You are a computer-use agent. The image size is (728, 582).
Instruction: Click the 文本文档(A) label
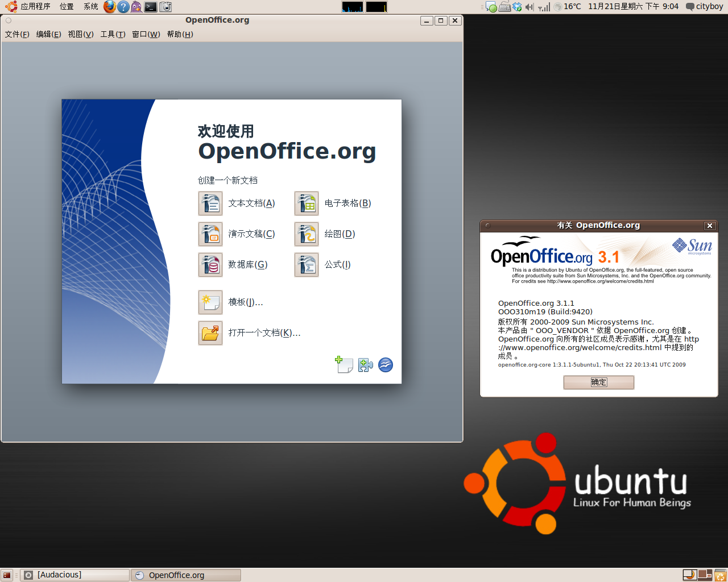252,203
